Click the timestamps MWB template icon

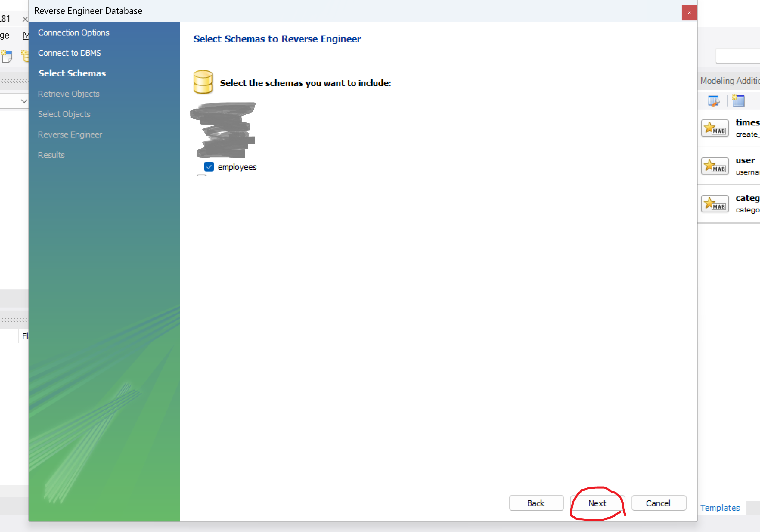pos(715,128)
